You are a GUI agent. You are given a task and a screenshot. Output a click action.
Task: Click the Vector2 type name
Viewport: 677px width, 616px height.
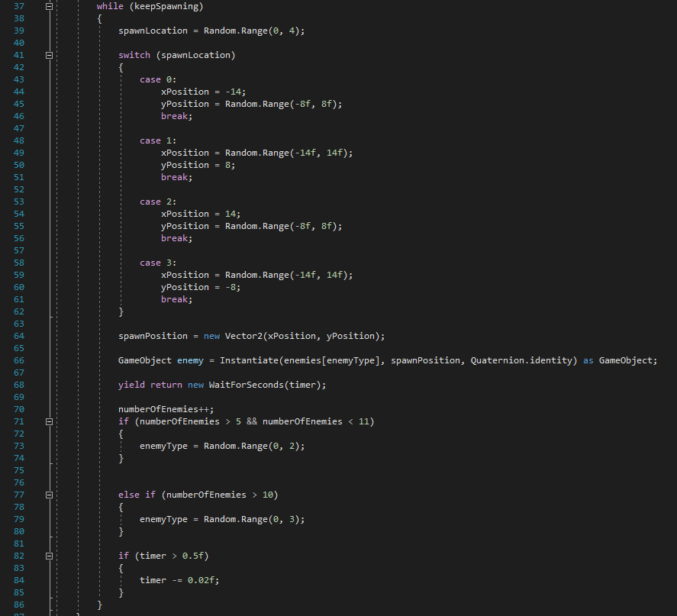pos(245,336)
